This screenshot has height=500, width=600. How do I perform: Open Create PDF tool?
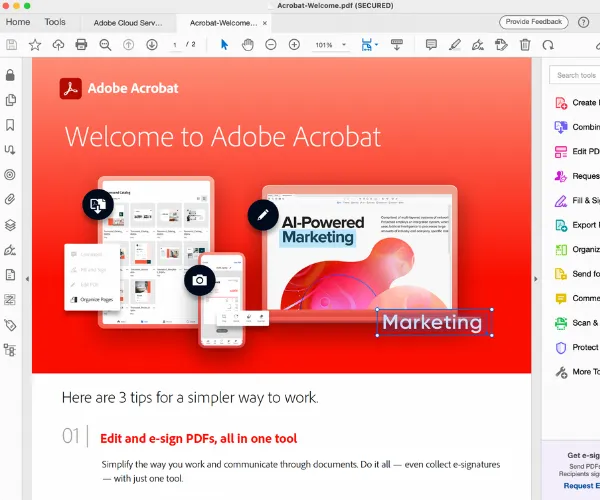click(575, 103)
